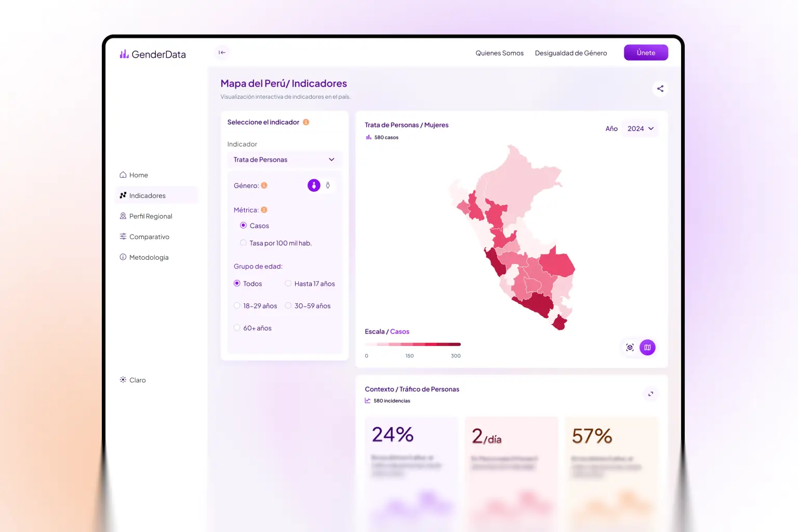This screenshot has height=532, width=798.
Task: Click the info icon beside Seleccione el indicador
Action: 306,122
